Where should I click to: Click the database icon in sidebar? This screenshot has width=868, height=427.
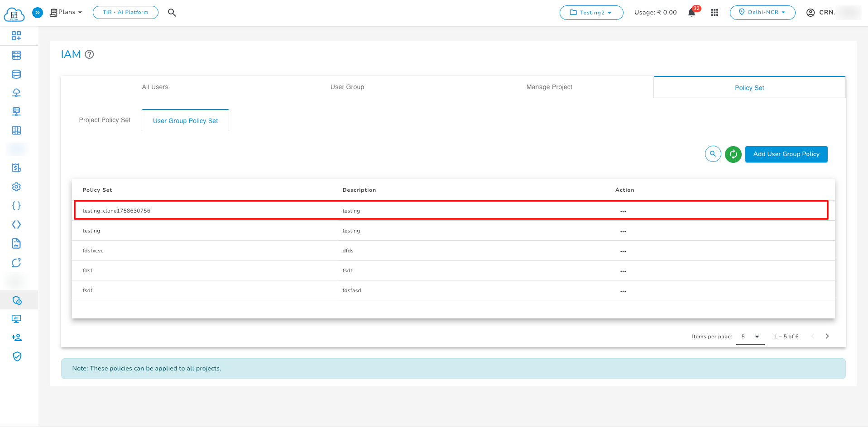point(16,74)
